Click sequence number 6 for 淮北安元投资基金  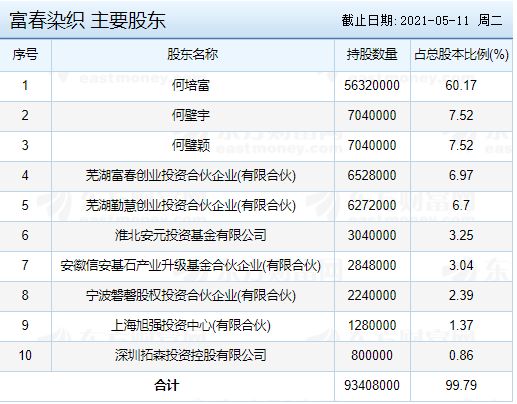(x=25, y=235)
